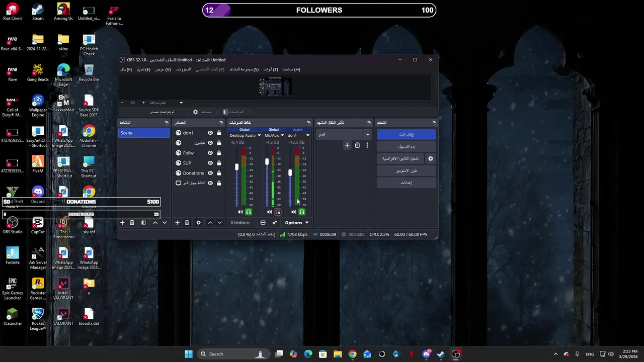The height and width of the screenshot is (362, 644).
Task: Select Scene in the scenes list
Action: [x=144, y=133]
